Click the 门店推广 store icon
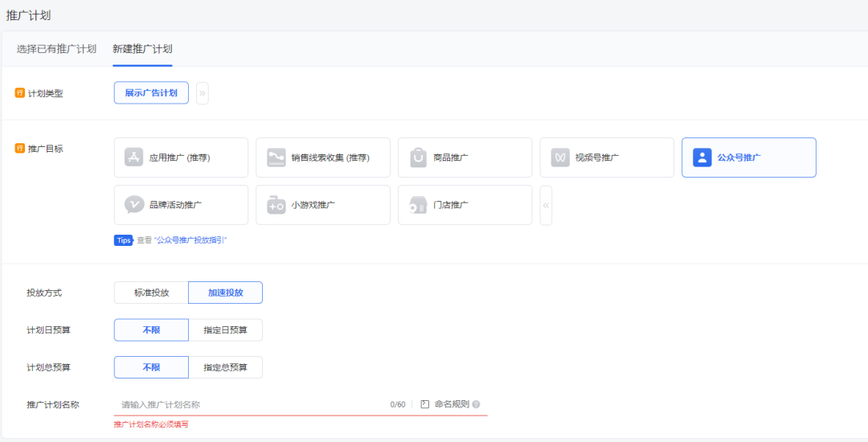This screenshot has width=868, height=442. click(x=419, y=205)
